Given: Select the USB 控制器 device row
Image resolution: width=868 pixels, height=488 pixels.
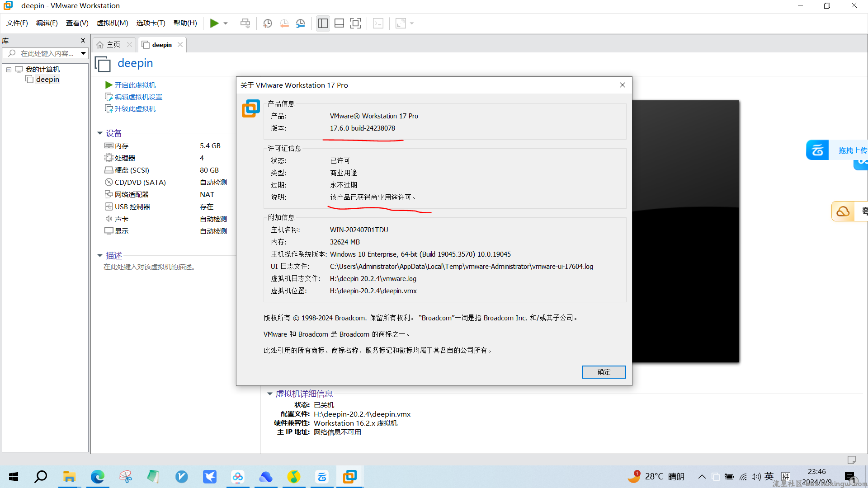Looking at the screenshot, I should point(166,206).
